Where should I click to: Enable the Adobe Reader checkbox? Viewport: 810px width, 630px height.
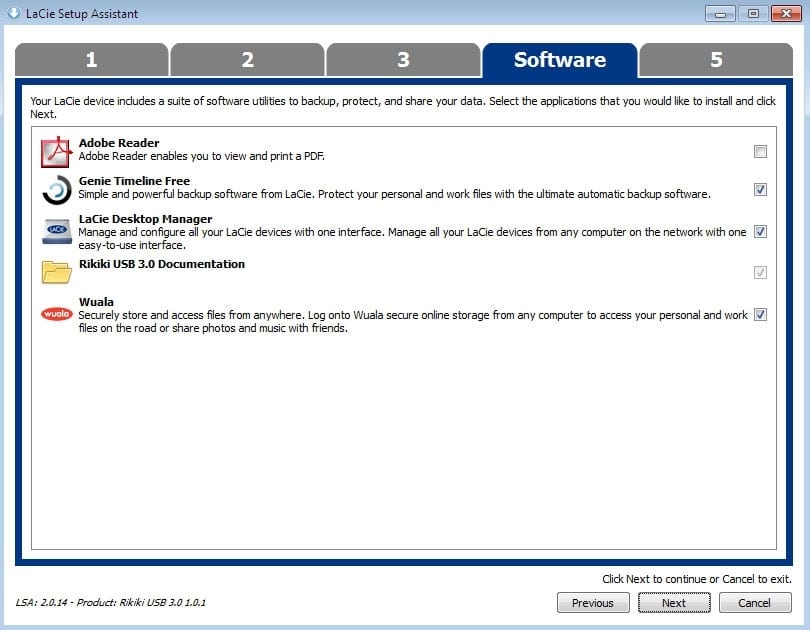tap(760, 151)
